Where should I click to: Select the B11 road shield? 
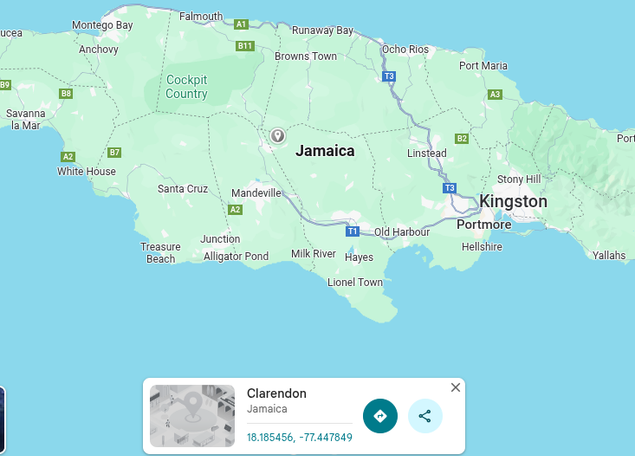pyautogui.click(x=245, y=46)
